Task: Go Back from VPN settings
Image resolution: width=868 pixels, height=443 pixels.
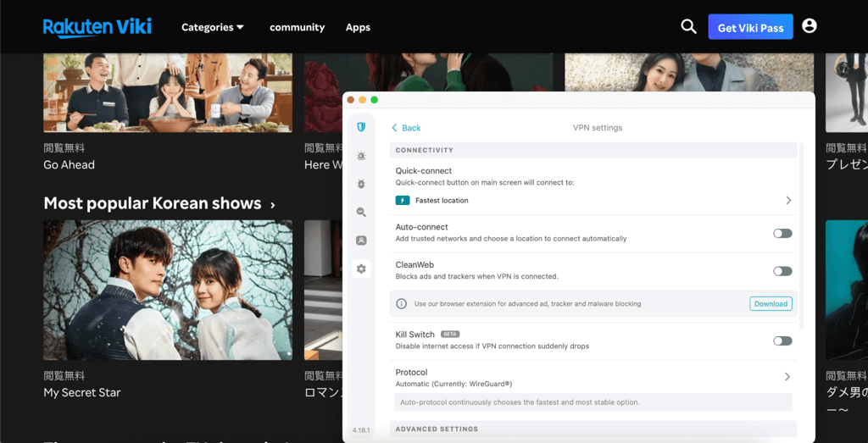Action: coord(406,128)
